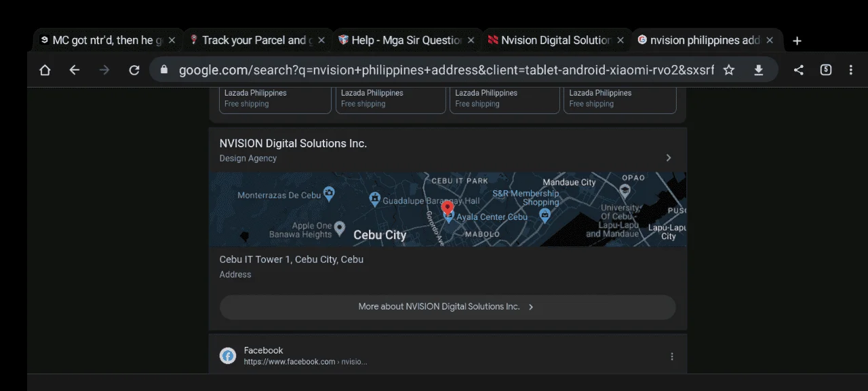Open Facebook result three-dot options
868x391 pixels.
tap(672, 356)
